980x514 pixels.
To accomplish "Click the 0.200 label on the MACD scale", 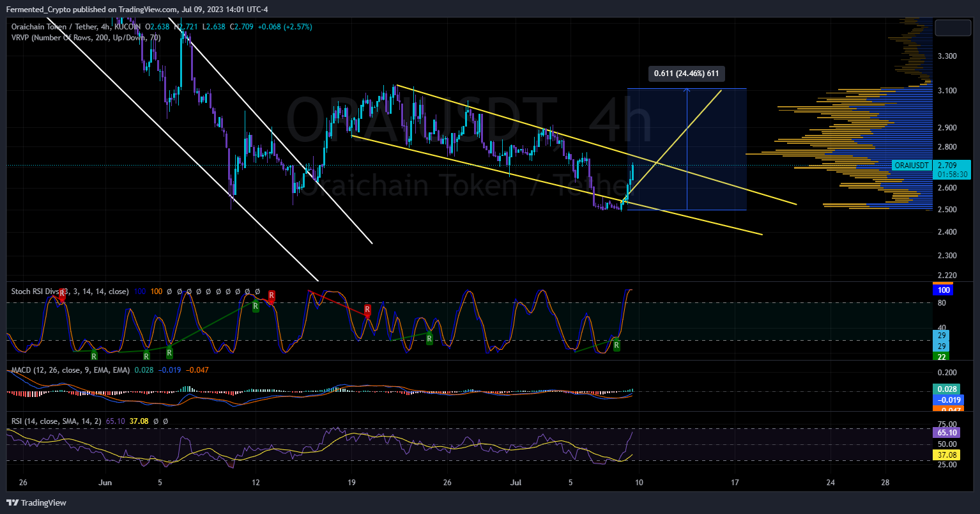I will [x=947, y=373].
